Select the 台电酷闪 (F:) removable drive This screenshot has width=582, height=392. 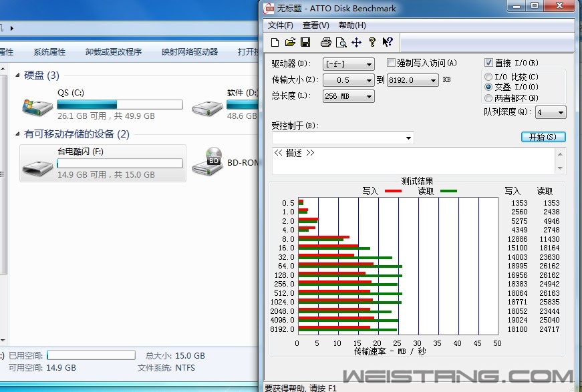(x=103, y=163)
